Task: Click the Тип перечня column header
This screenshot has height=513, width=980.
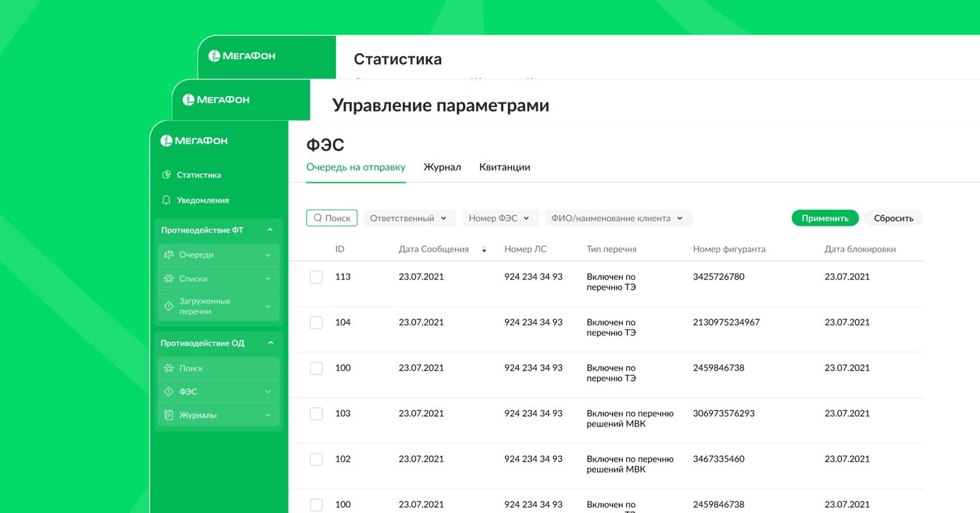Action: (612, 249)
